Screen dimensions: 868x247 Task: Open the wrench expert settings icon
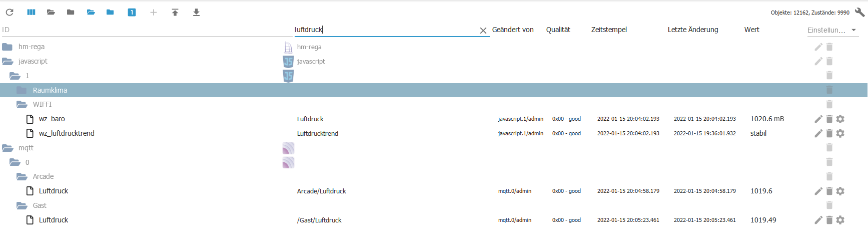[x=859, y=12]
